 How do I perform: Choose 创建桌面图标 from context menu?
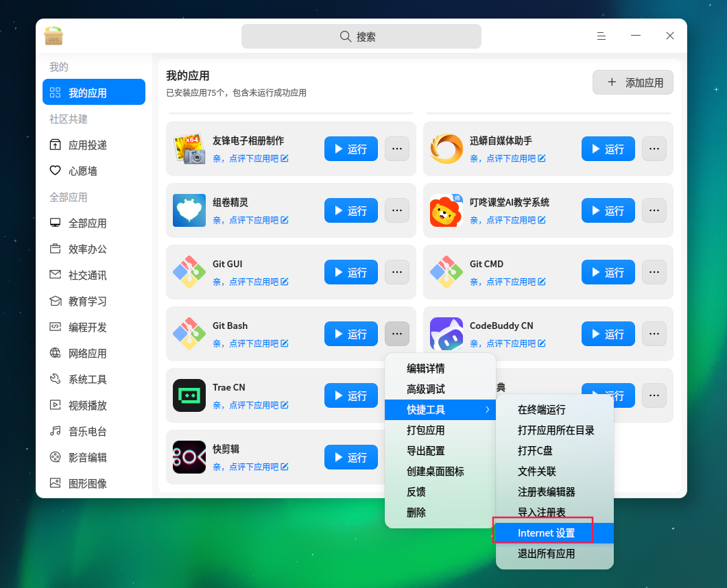click(440, 471)
